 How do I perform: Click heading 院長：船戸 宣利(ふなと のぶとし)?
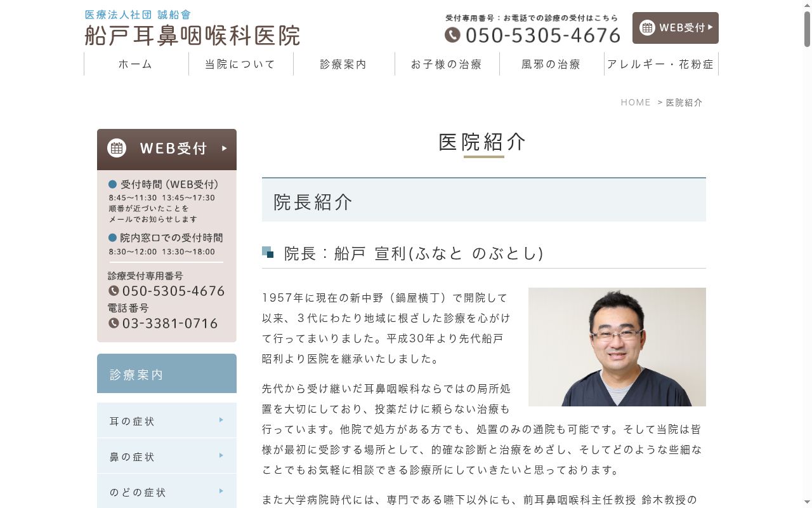[414, 253]
